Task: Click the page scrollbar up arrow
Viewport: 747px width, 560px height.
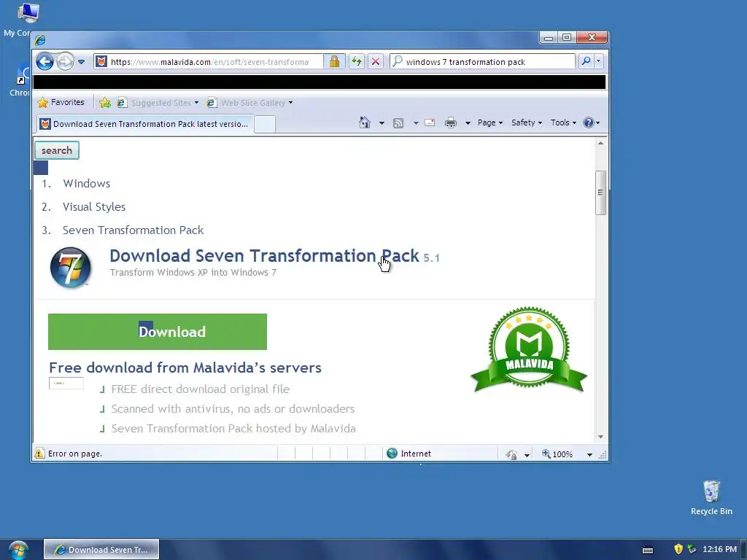Action: (x=601, y=144)
